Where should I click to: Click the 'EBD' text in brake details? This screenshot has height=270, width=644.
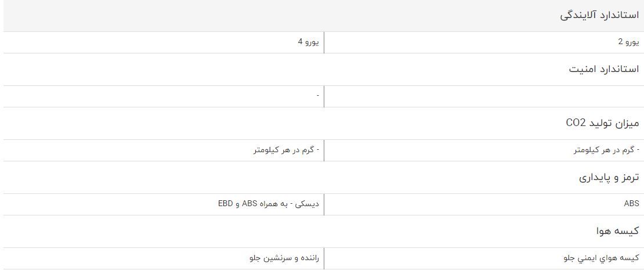point(226,203)
